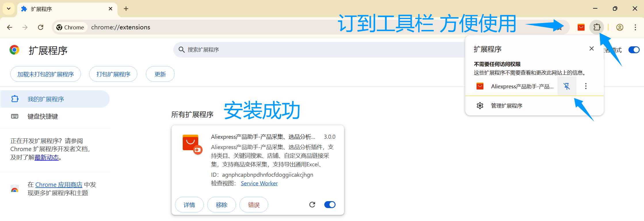Click the 所有扩展程序 heading
644x221 pixels.
point(192,115)
